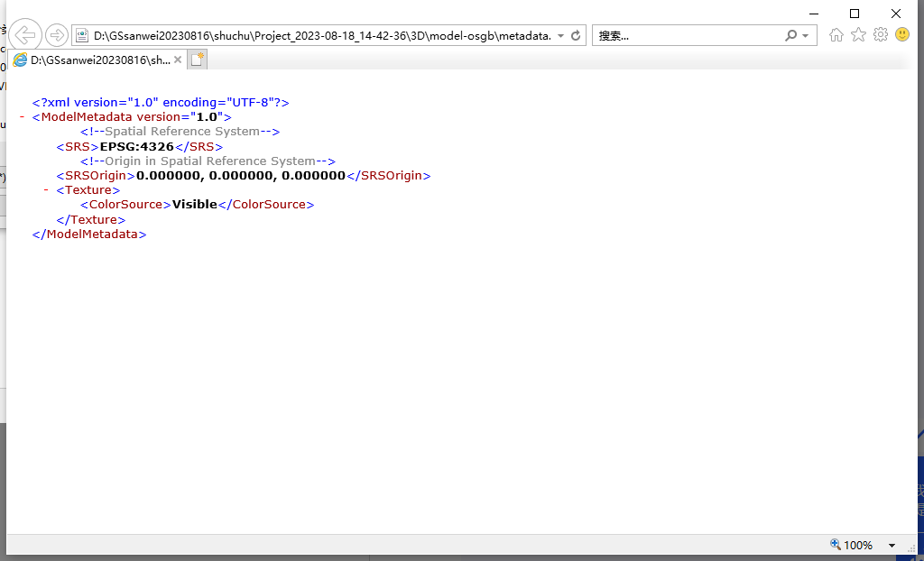Click the Origin in Spatial Reference System comment
The width and height of the screenshot is (924, 561).
click(x=208, y=161)
